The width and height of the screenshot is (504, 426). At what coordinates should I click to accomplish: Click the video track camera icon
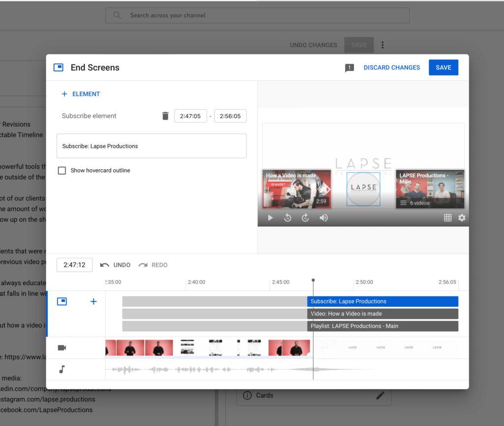(x=62, y=348)
